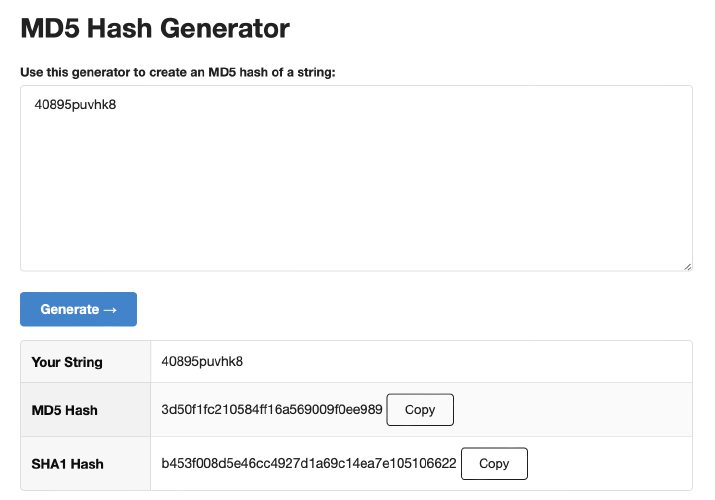The image size is (715, 500).
Task: Focus the empty area of the string textarea
Action: (356, 191)
